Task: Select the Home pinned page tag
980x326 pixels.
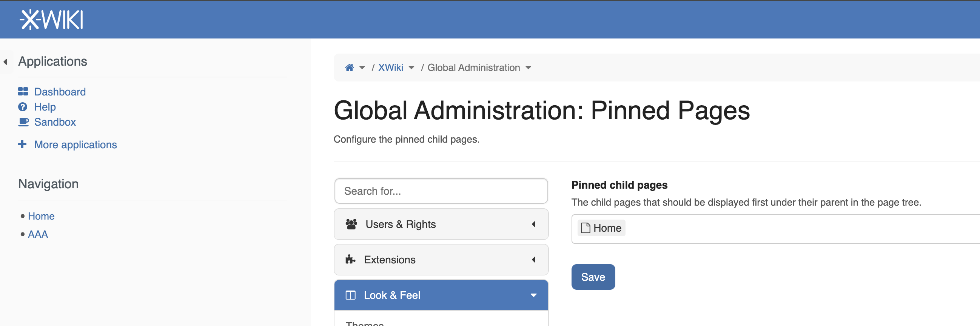Action: [x=601, y=228]
